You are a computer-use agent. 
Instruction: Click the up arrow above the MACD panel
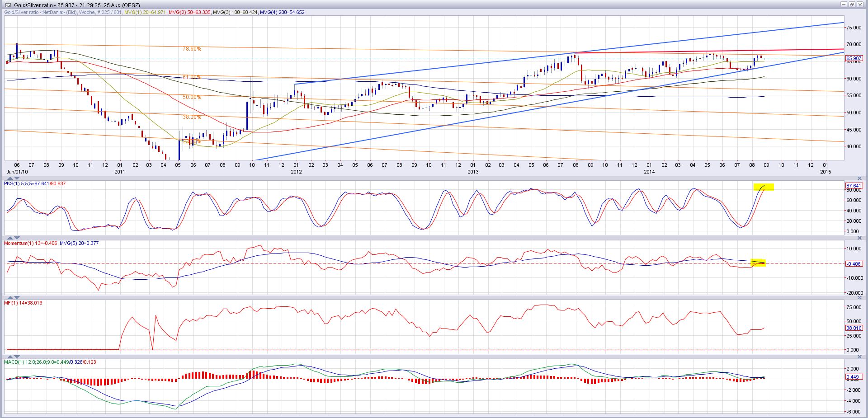(x=9, y=357)
